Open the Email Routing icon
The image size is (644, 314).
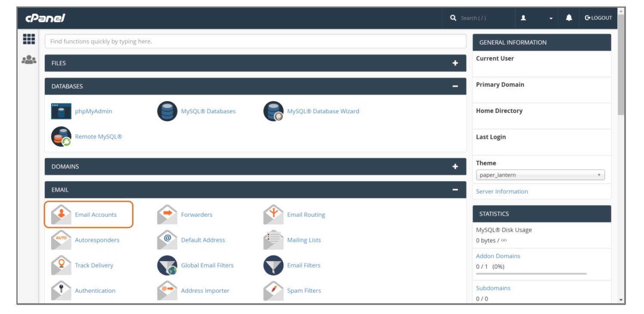point(274,215)
